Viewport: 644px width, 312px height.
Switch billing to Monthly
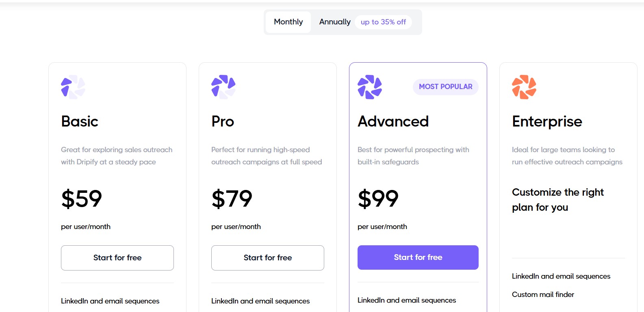tap(288, 22)
